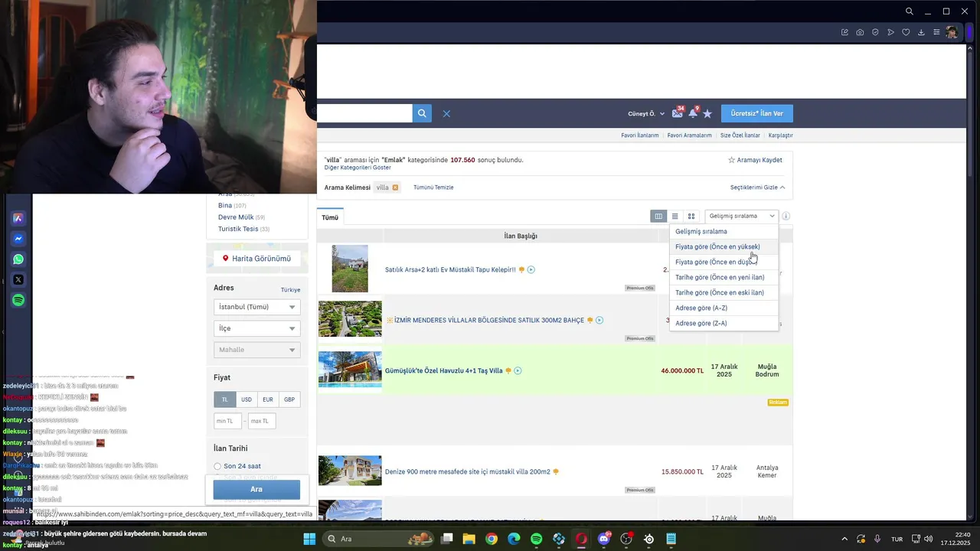Switch to classic table view icon
980x551 pixels.
[658, 217]
